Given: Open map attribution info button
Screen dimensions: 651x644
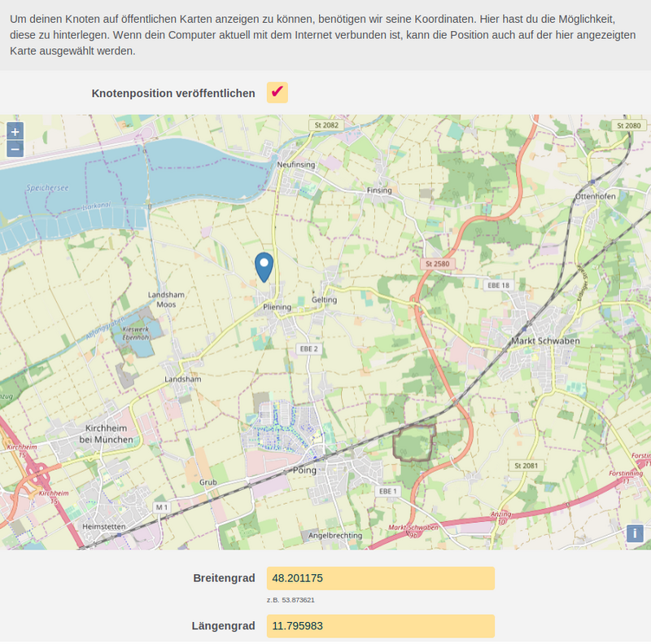Looking at the screenshot, I should pos(635,533).
